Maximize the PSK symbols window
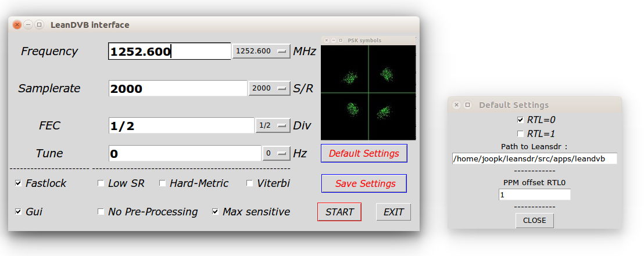The image size is (644, 256). (341, 40)
